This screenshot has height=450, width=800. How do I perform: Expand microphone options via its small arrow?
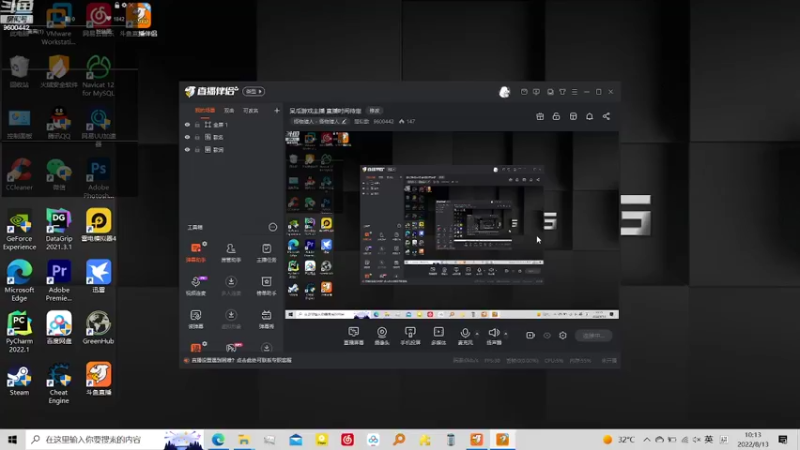click(x=477, y=334)
